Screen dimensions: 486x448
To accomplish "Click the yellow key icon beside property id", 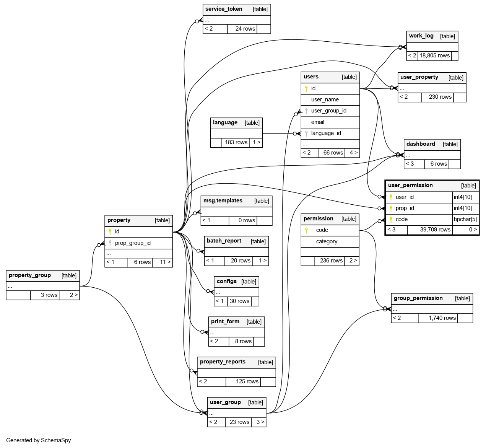I will pos(110,232).
